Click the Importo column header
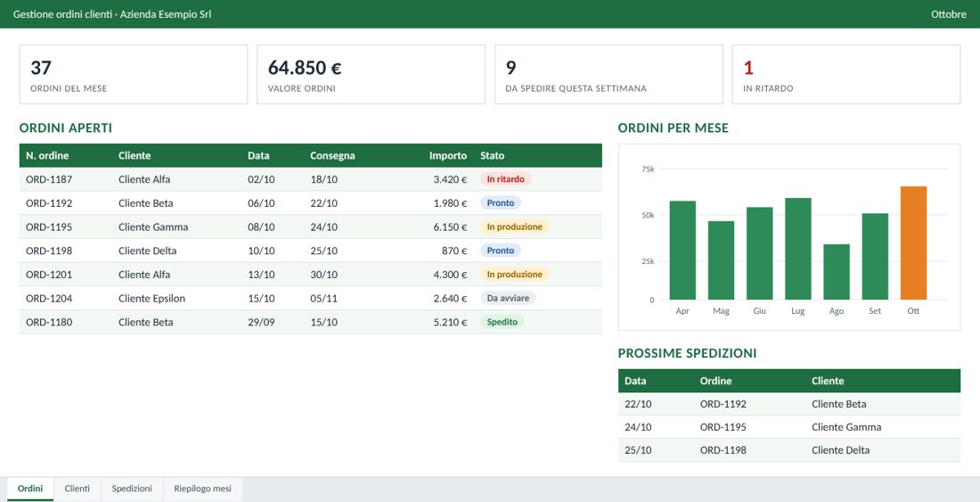The width and height of the screenshot is (980, 502). tap(447, 156)
